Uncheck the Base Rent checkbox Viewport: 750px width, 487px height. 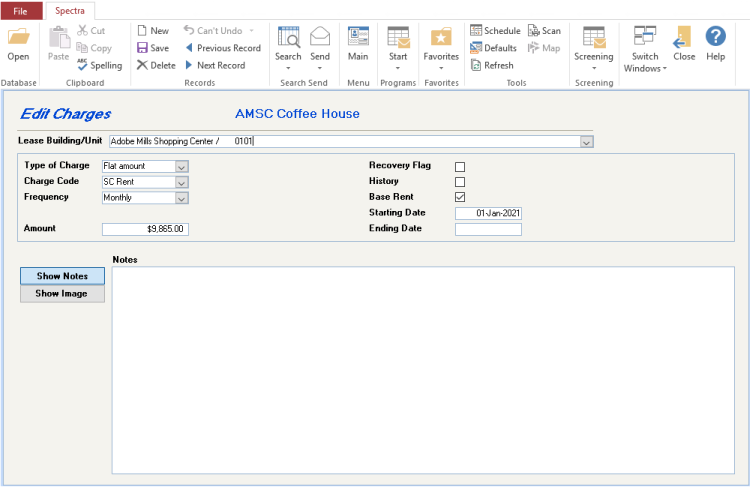point(460,197)
